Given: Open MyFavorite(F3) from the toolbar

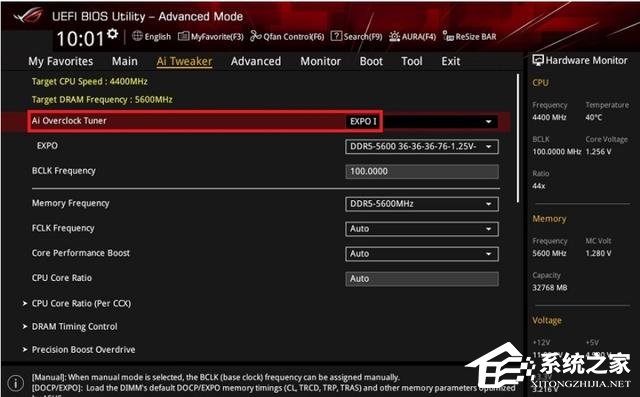Looking at the screenshot, I should pos(211,37).
